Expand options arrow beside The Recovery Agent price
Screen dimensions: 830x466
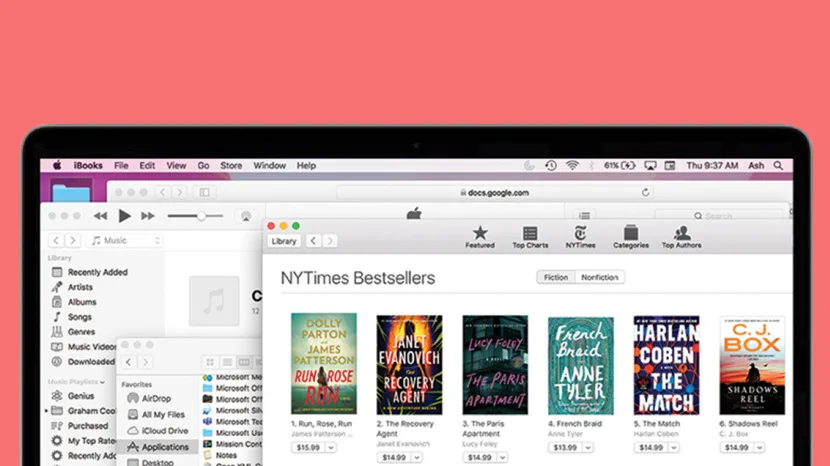point(417,458)
